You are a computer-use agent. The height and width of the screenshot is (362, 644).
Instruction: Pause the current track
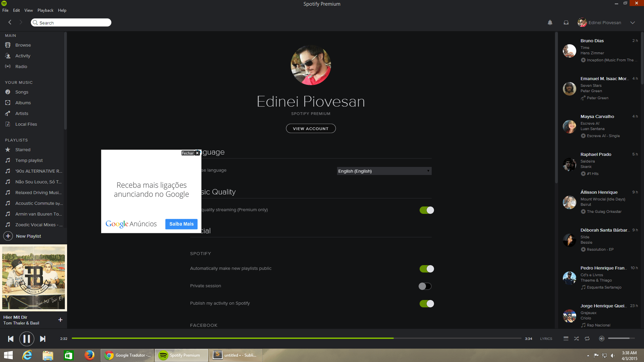26,339
